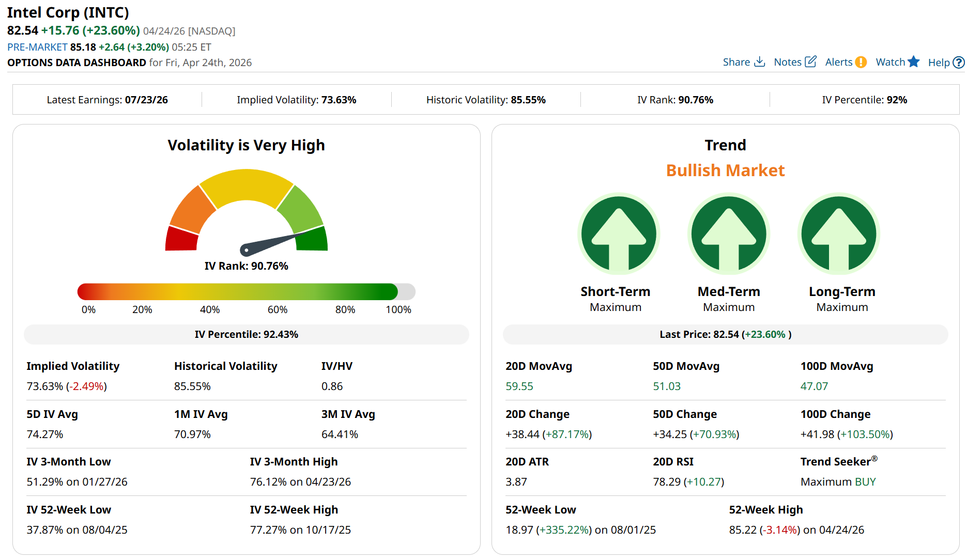Click the Trend heading

coord(726,145)
